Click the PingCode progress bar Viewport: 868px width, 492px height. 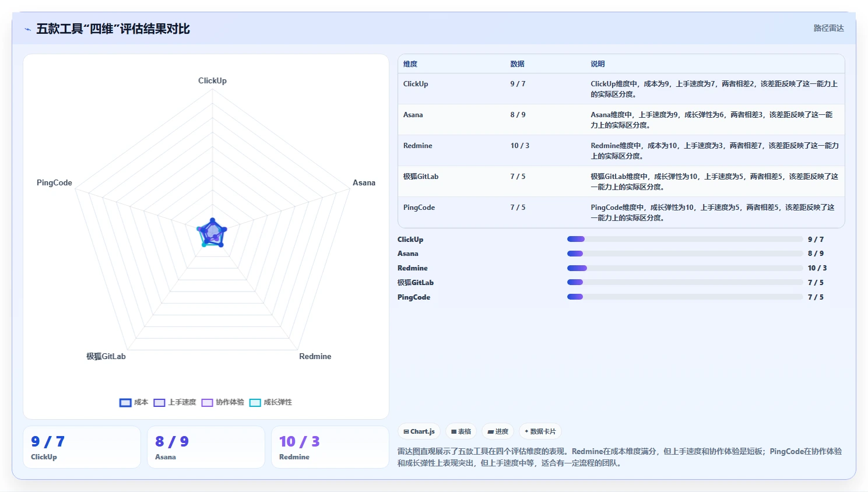pos(685,297)
